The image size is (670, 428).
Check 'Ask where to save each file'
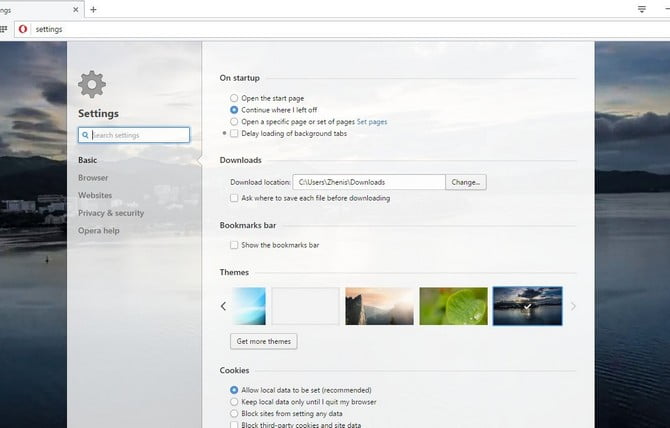(x=234, y=198)
